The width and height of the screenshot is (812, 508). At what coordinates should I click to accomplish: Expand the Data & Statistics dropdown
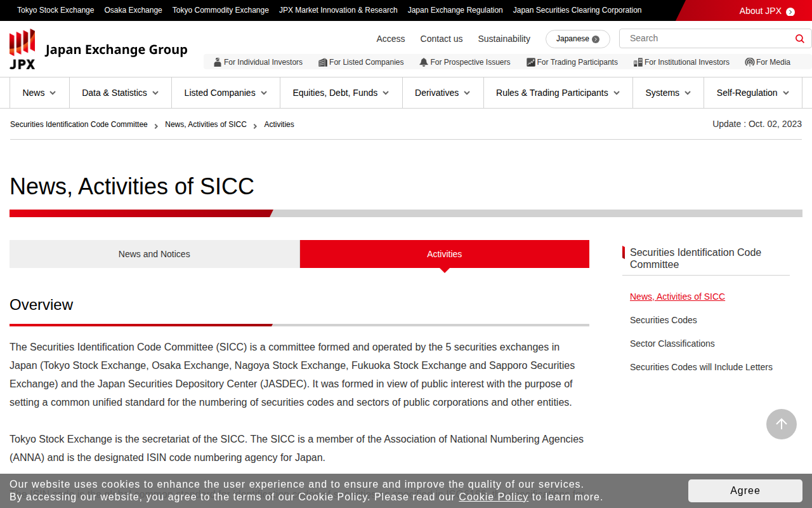(121, 93)
